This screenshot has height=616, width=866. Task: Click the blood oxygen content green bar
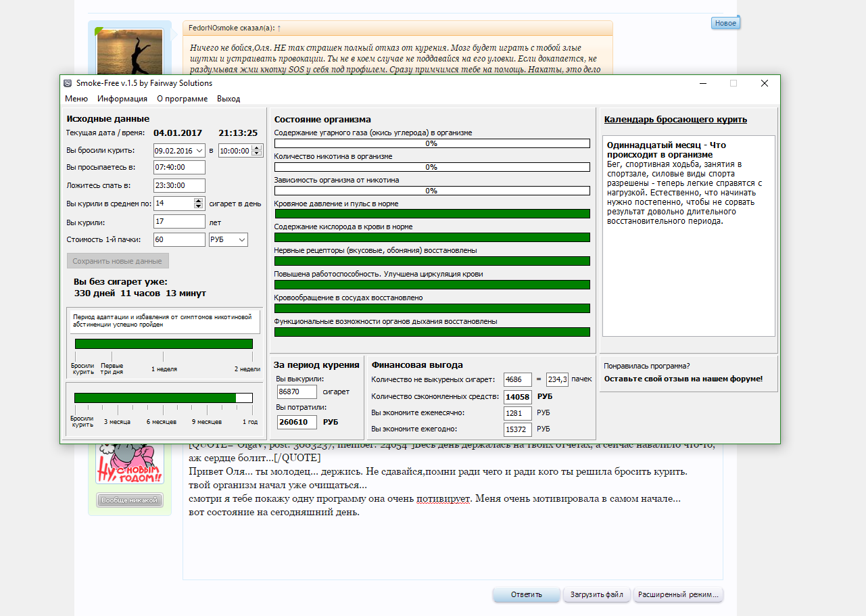click(x=432, y=237)
